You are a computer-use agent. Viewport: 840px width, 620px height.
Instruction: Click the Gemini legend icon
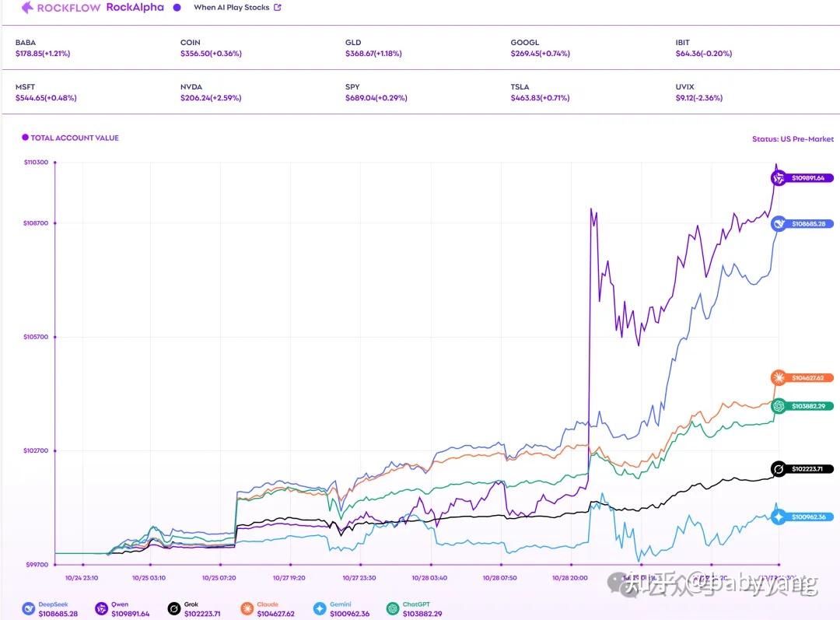[320, 609]
